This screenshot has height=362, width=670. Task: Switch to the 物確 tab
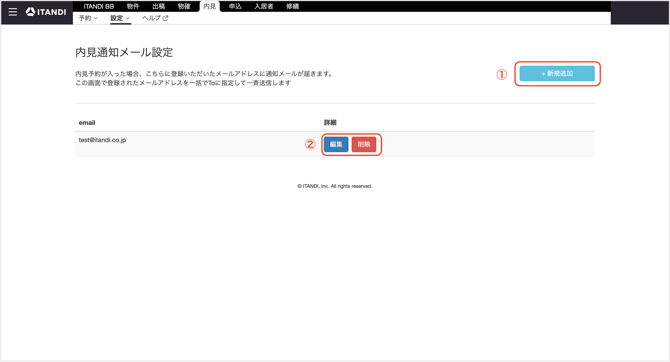[184, 6]
